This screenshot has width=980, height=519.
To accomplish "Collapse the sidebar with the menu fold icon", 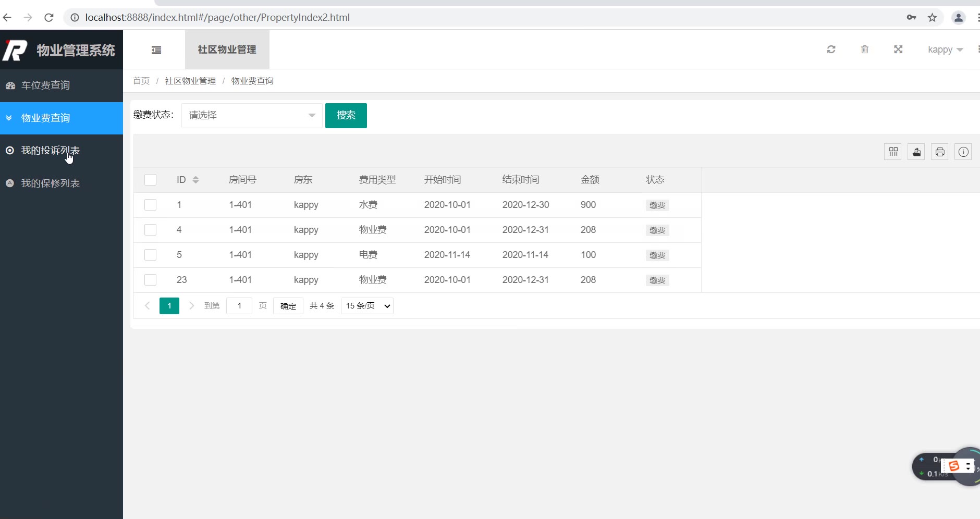I will coord(156,50).
